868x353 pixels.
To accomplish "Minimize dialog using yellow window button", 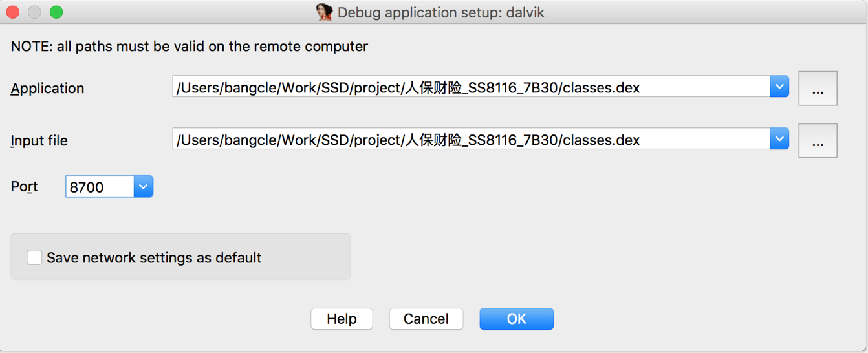I will [34, 12].
